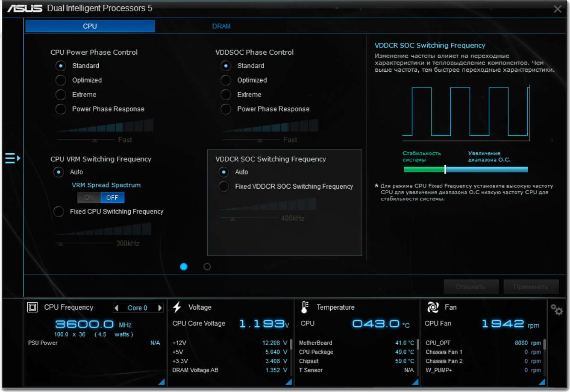Click the Chipset temperature row
This screenshot has width=570, height=392.
tap(356, 361)
